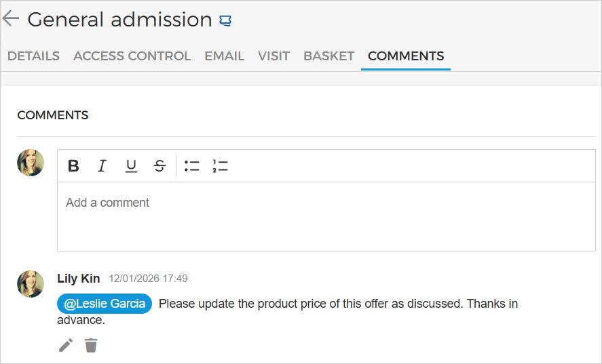Screen dimensions: 602x364
Task: Click the avatar beside the comment editor
Action: pos(31,163)
